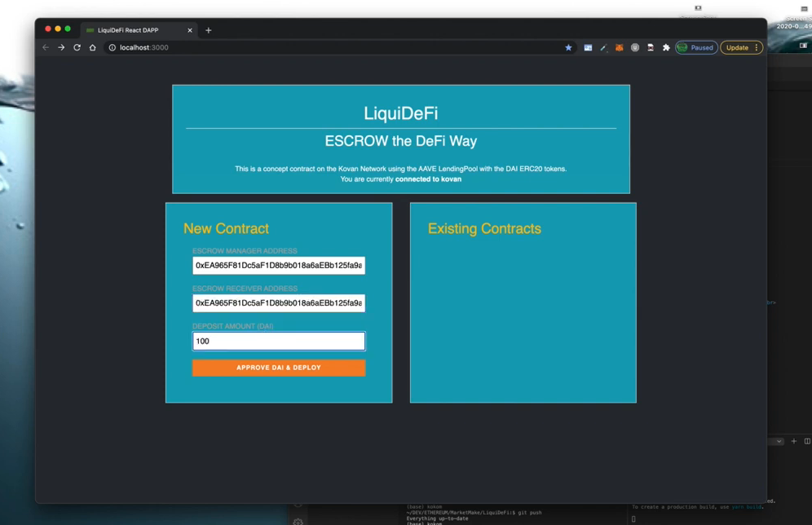Close the LiquiDeFi React DAPP tab
Screen dimensions: 812x525
tap(189, 30)
